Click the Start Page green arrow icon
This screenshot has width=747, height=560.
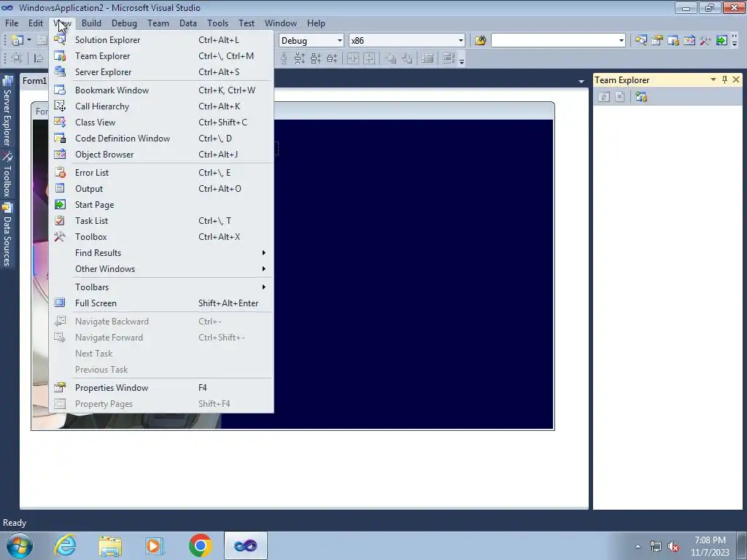click(x=60, y=205)
